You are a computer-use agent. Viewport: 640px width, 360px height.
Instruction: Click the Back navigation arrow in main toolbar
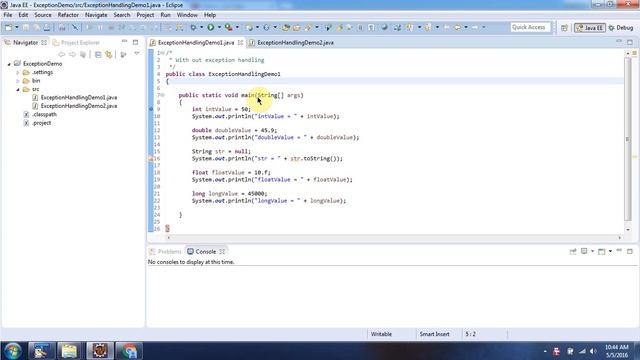(x=458, y=27)
